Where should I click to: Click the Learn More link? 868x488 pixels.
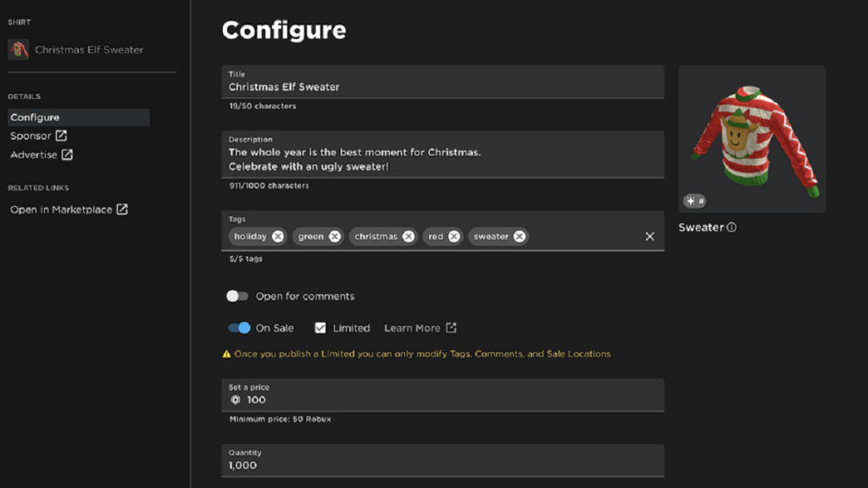[x=420, y=328]
